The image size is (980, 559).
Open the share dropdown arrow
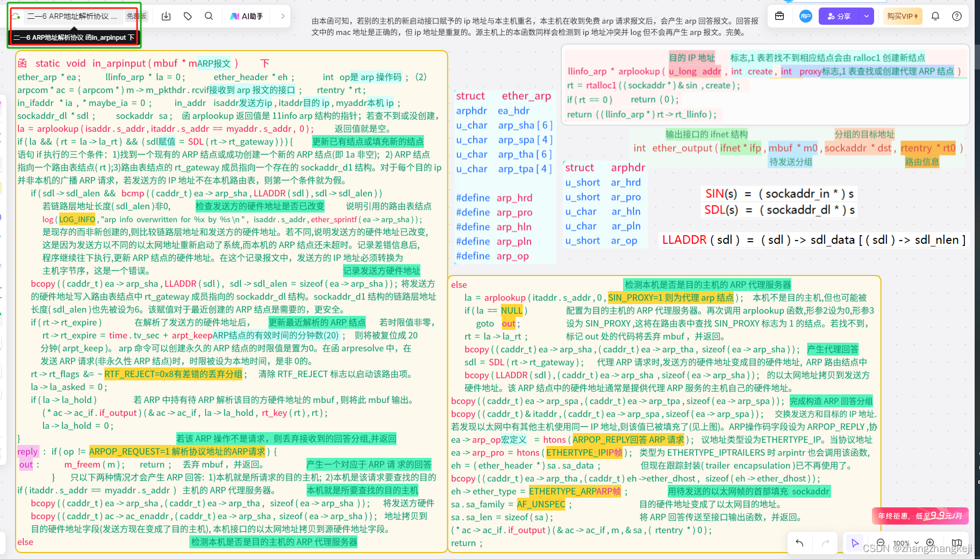[x=867, y=16]
